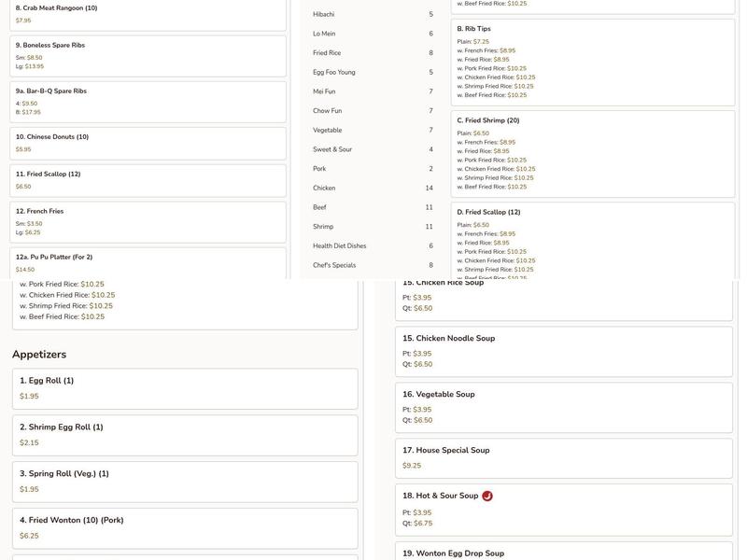Screen dimensions: 747x560
Task: Select the Sweet & Sour category
Action: pos(373,149)
